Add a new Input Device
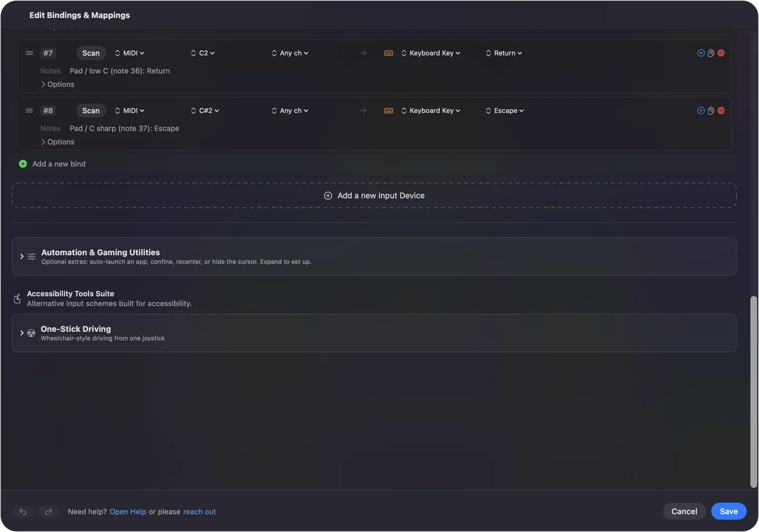The height and width of the screenshot is (532, 759). (x=374, y=196)
